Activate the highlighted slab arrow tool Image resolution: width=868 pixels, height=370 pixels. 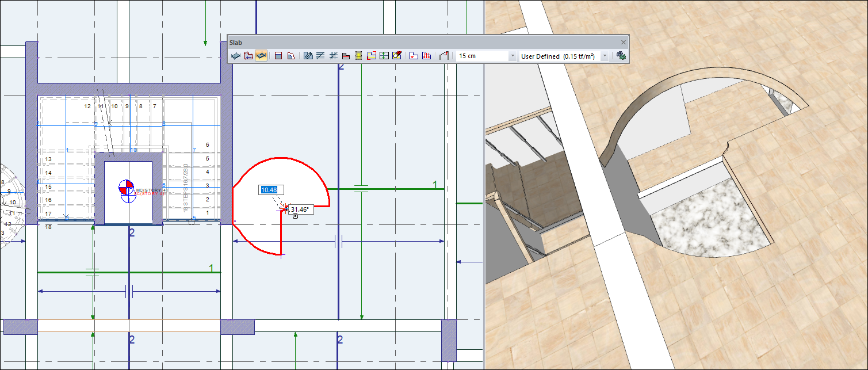(x=261, y=56)
